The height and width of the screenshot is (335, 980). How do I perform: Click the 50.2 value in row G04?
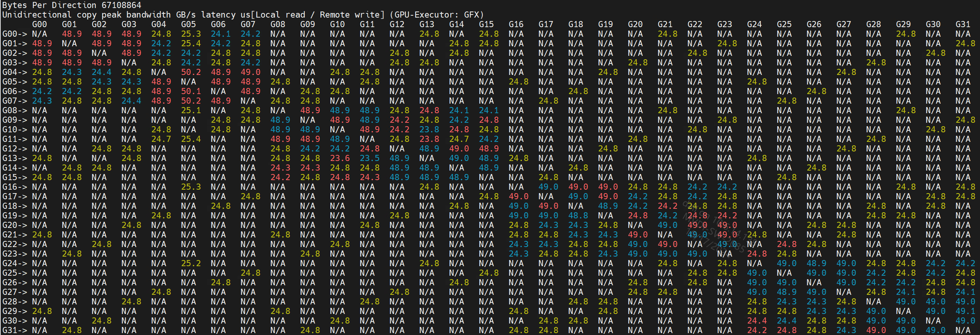coord(191,72)
